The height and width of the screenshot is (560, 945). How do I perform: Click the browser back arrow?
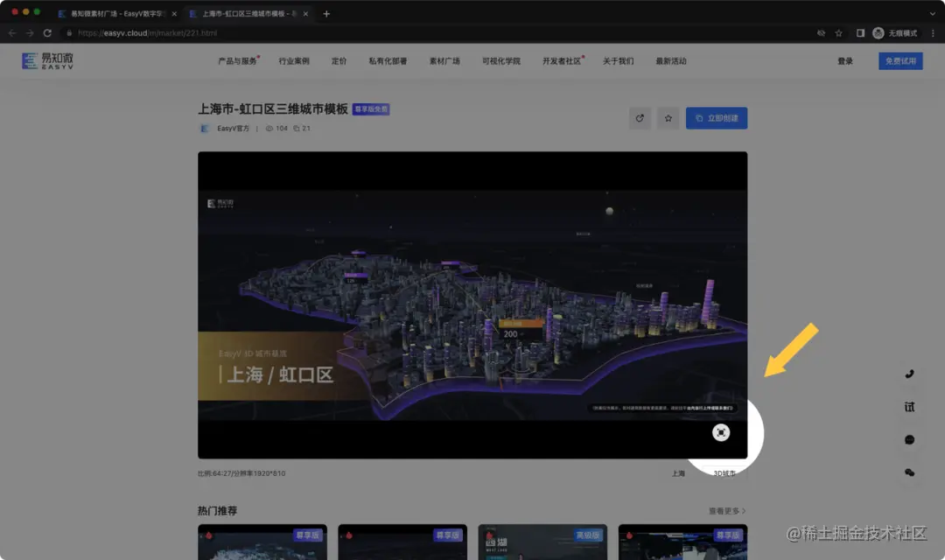click(x=12, y=32)
